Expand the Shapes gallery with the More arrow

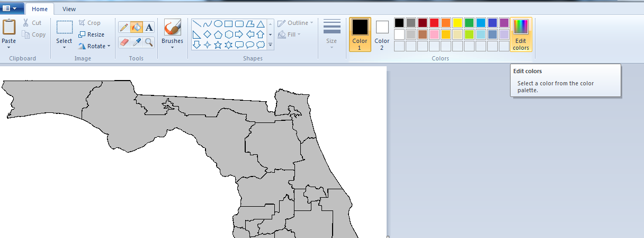tap(270, 45)
